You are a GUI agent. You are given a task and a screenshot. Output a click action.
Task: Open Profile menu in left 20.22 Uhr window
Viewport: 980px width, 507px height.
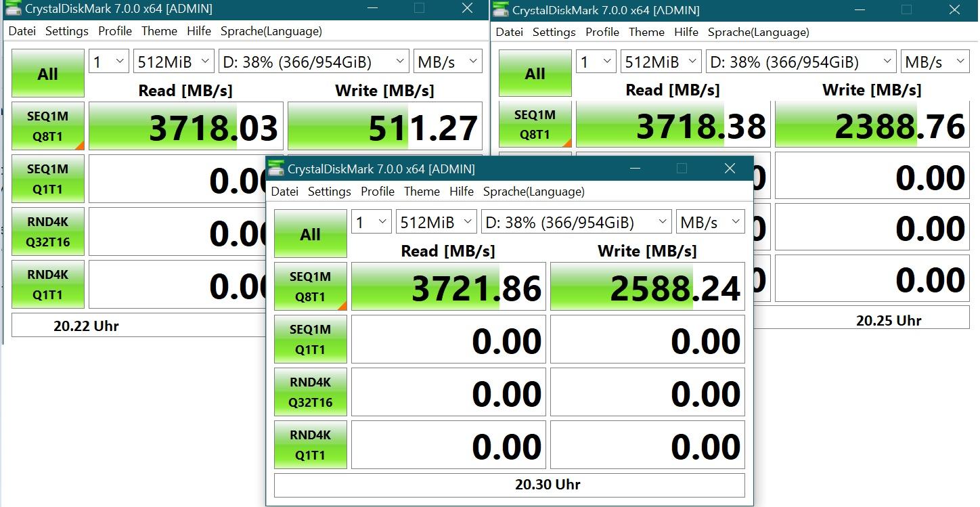[115, 31]
